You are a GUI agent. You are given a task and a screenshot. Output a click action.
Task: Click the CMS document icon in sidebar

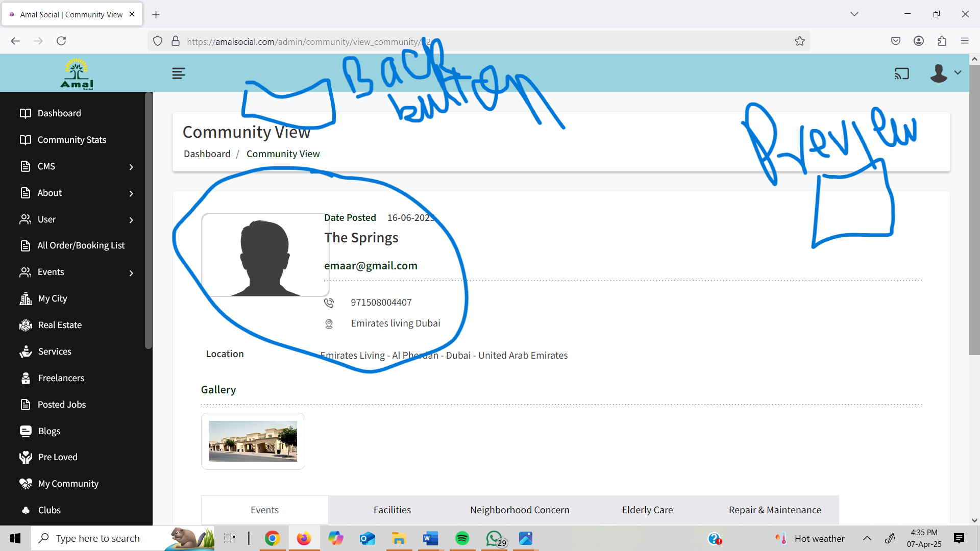click(25, 166)
